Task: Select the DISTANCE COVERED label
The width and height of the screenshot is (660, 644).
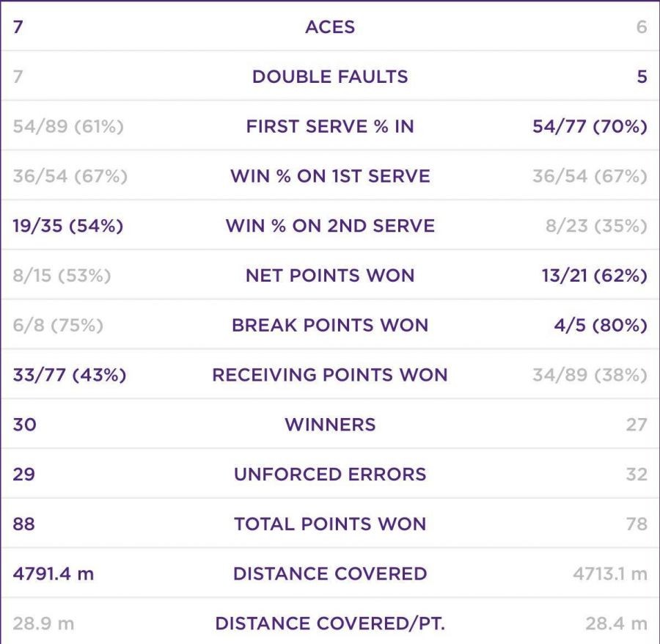Action: (x=330, y=574)
